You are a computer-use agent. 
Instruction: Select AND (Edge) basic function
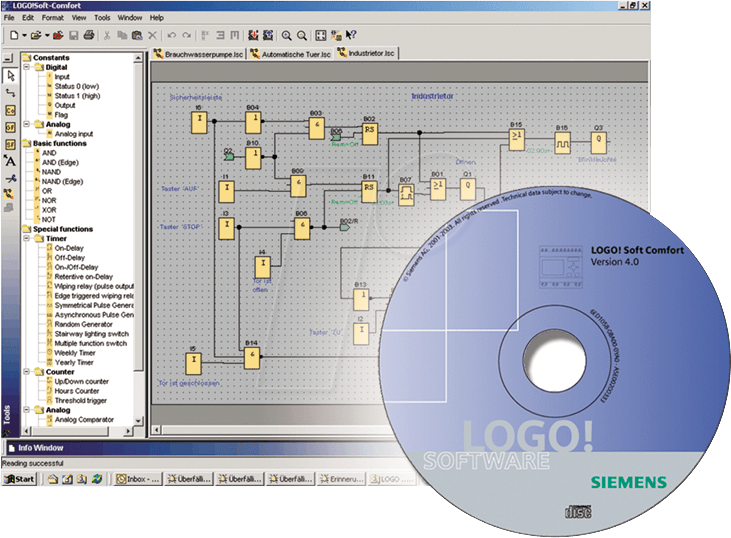click(x=60, y=162)
